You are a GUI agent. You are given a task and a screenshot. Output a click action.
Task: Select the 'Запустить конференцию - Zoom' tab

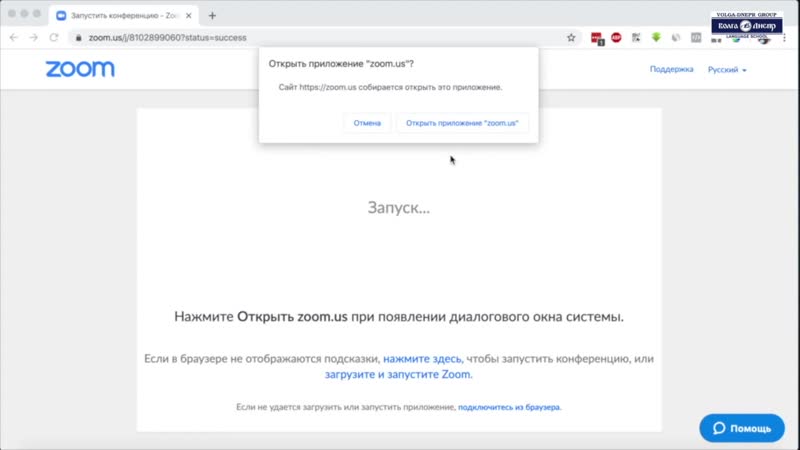[x=124, y=16]
